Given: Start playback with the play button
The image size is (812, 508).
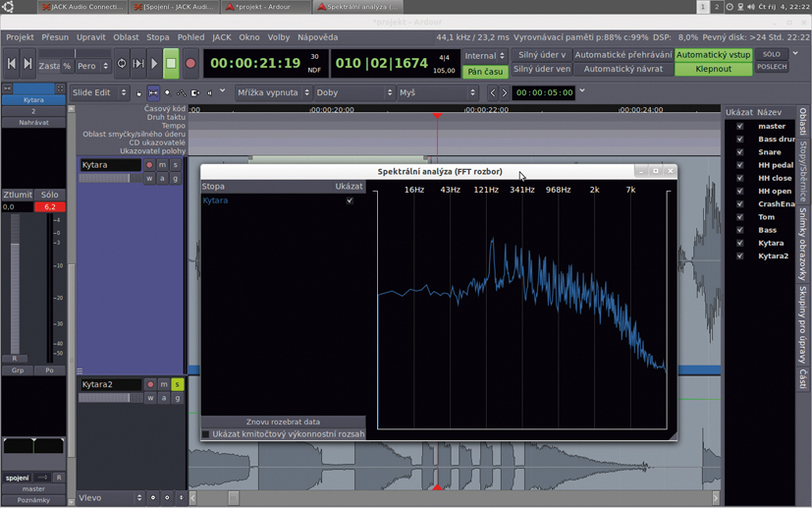Looking at the screenshot, I should click(154, 64).
